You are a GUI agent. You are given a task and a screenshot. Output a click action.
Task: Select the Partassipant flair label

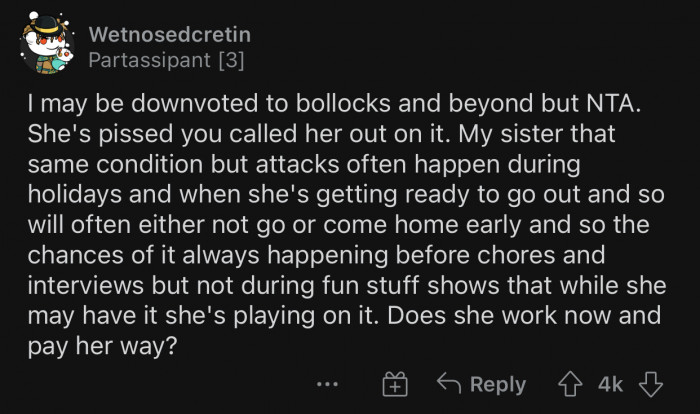[151, 60]
